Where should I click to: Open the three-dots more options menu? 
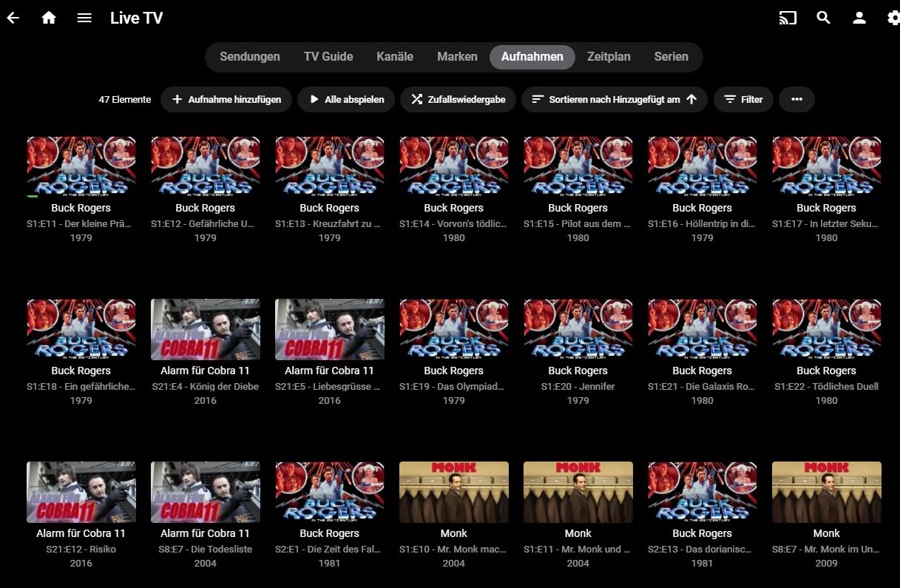(x=796, y=99)
